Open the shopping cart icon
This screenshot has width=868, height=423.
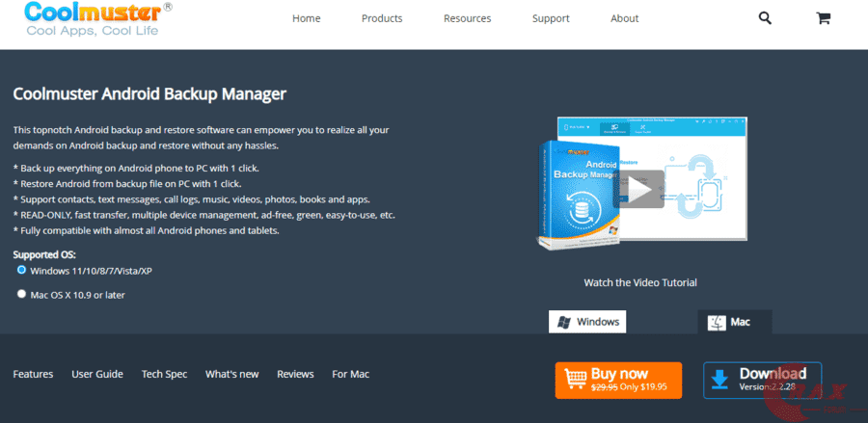(824, 18)
